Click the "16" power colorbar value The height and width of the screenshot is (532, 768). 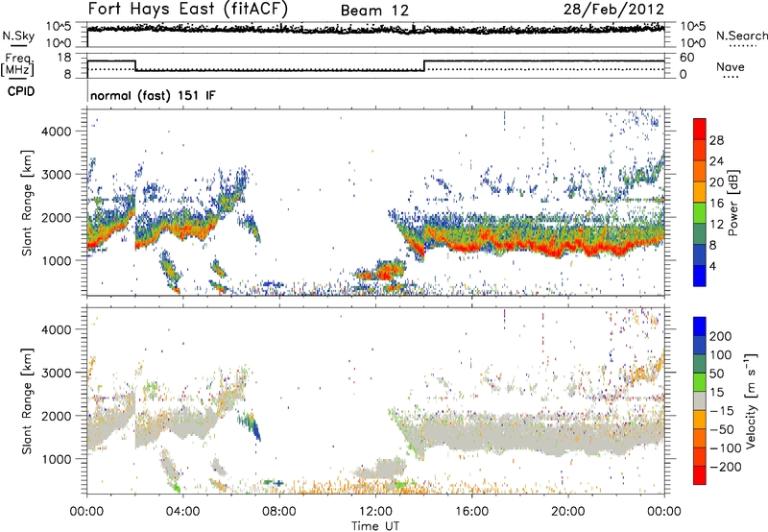(716, 204)
